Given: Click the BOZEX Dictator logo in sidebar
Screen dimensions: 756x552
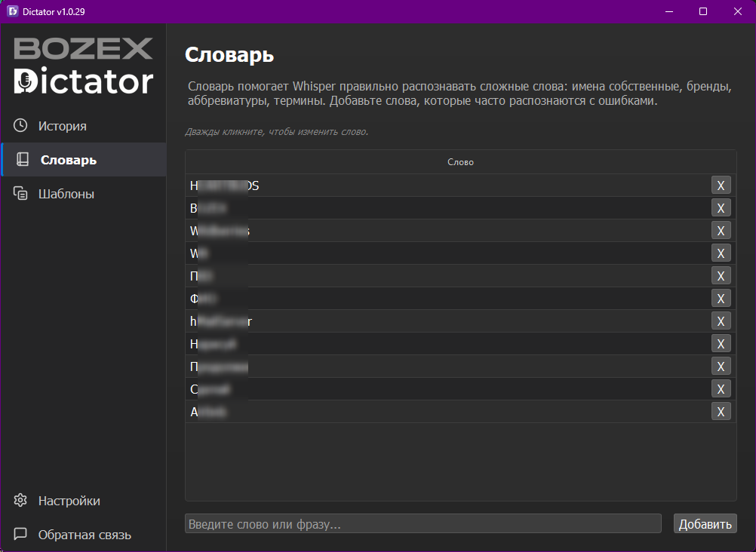Looking at the screenshot, I should [84, 66].
